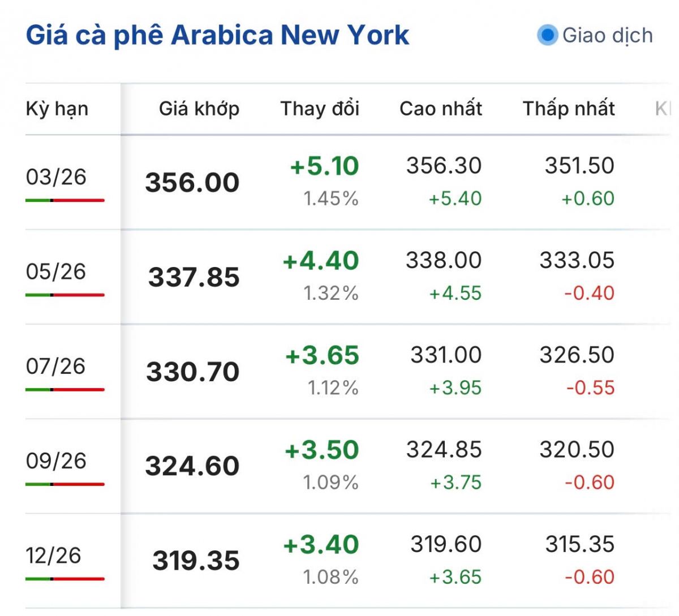Open the 12/26 contract term
This screenshot has width=679, height=616.
(x=53, y=555)
